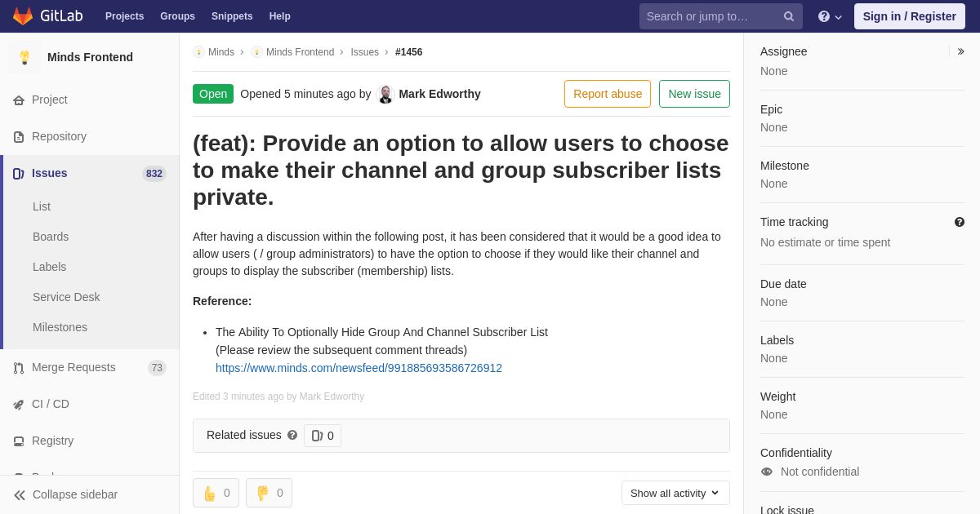980x514 pixels.
Task: Open the Projects top navigation menu
Action: 124,16
